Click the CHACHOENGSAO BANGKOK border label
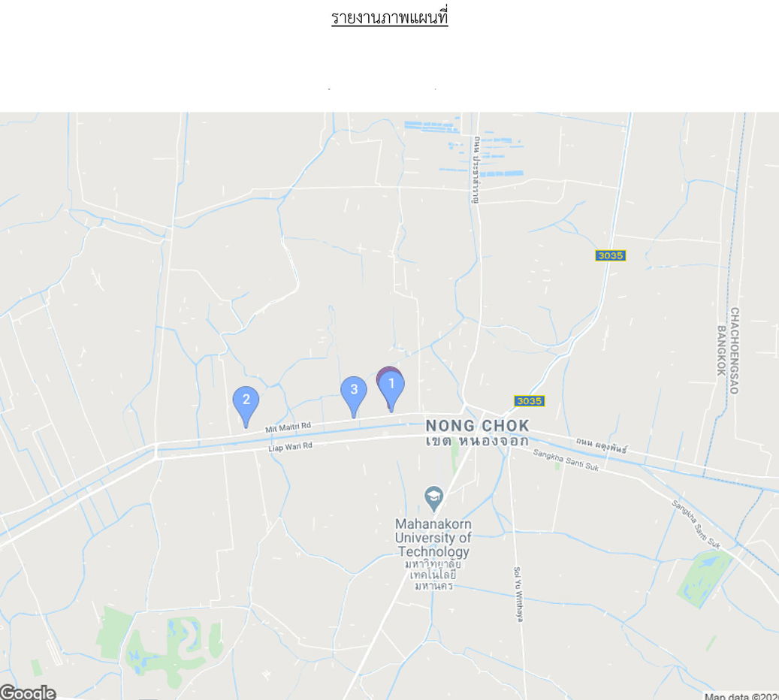 click(x=729, y=351)
